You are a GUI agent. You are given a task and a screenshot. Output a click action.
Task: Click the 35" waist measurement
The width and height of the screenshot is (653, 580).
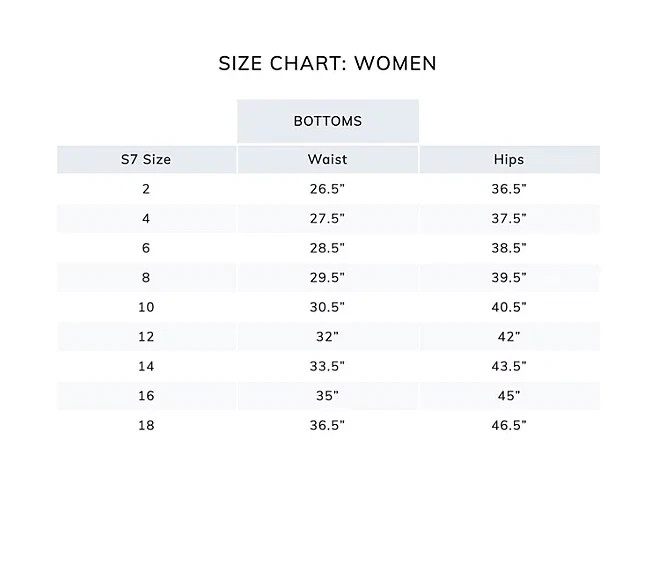pos(327,396)
